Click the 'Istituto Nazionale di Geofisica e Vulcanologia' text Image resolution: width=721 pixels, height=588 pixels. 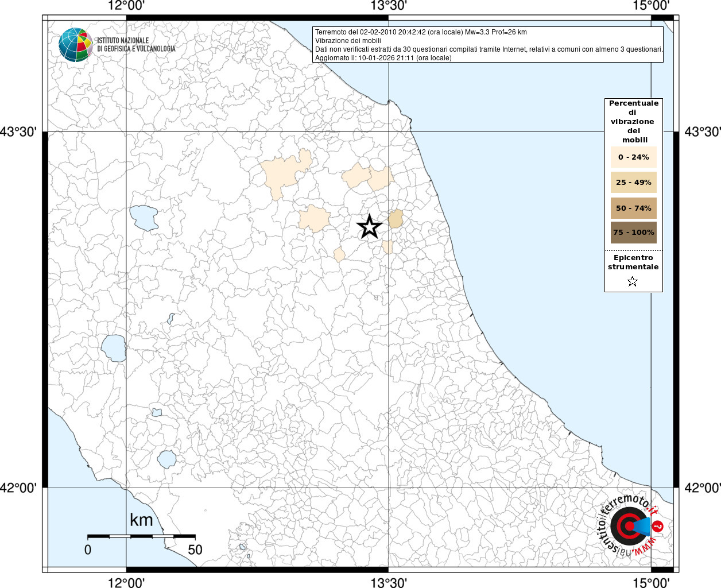(x=136, y=45)
